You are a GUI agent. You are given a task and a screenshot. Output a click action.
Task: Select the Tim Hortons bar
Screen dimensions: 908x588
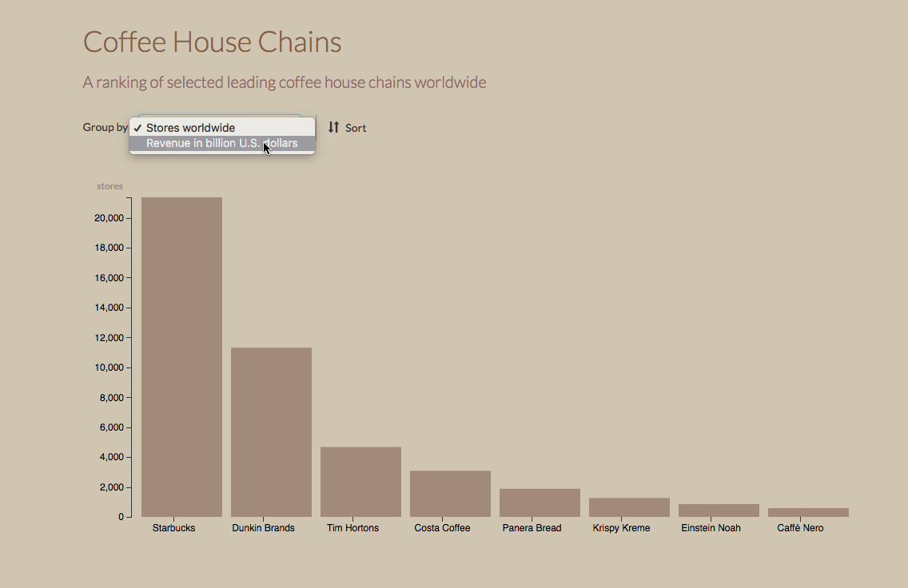click(360, 482)
